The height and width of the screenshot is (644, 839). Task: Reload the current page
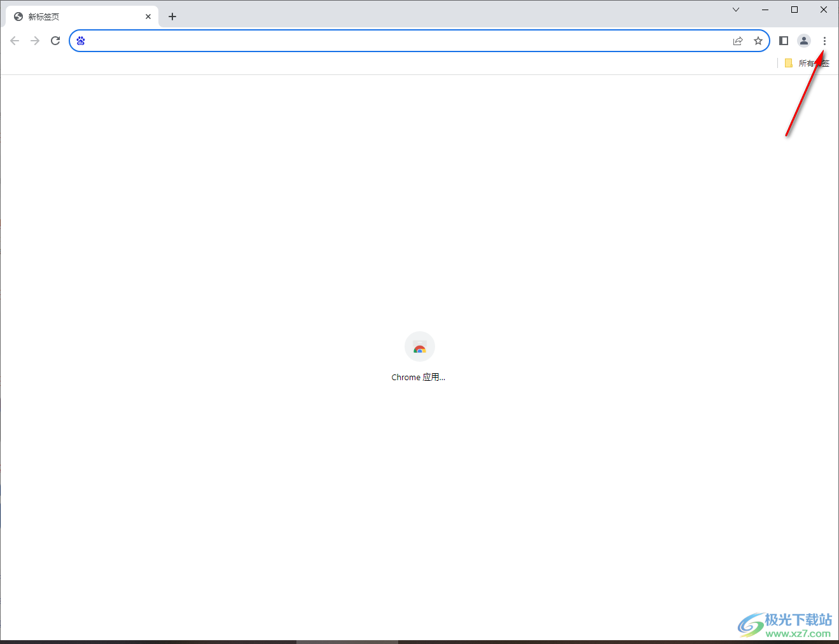pos(55,41)
